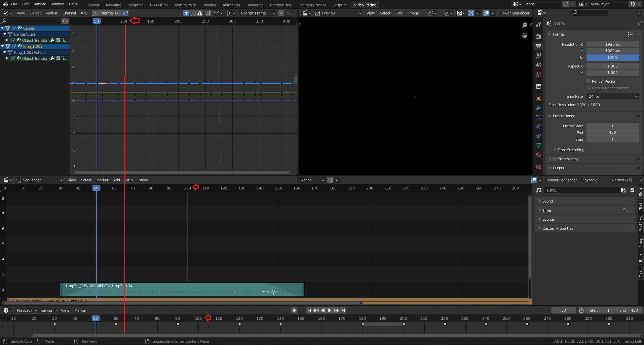Toggle Only Show Selected arrow filter
This screenshot has width=644, height=346.
pyautogui.click(x=186, y=13)
